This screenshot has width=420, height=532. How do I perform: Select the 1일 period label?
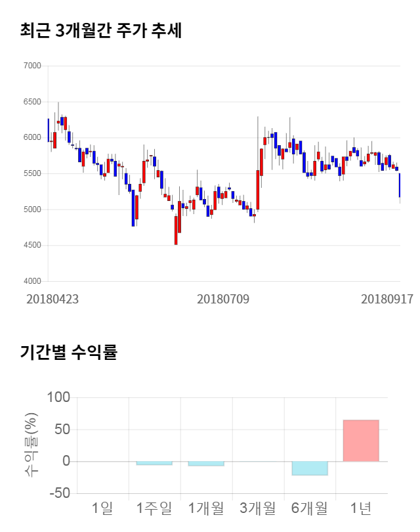(x=102, y=508)
